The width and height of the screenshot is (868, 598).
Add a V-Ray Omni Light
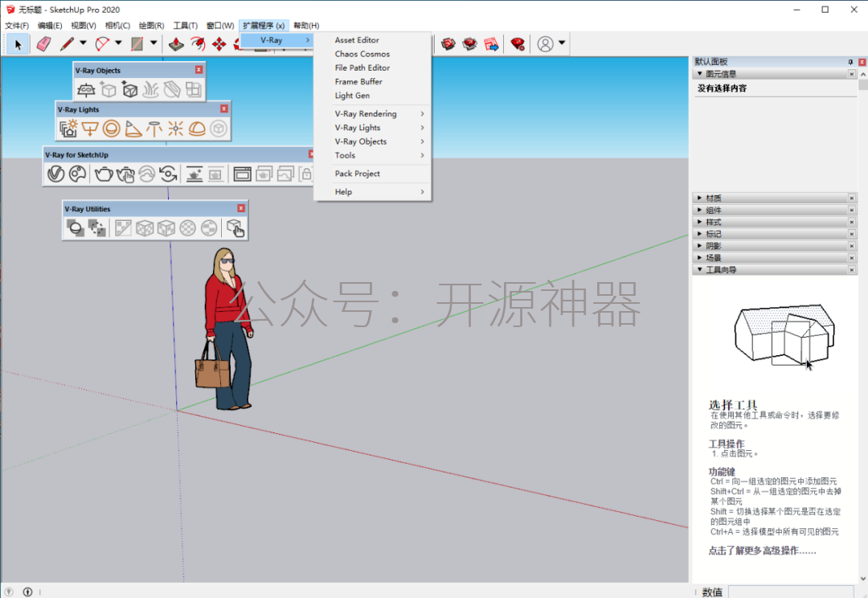[x=175, y=129]
